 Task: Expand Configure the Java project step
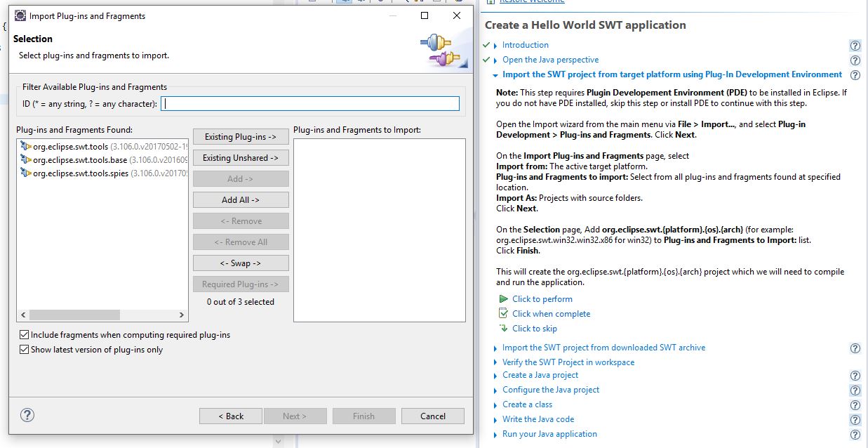[x=495, y=390]
